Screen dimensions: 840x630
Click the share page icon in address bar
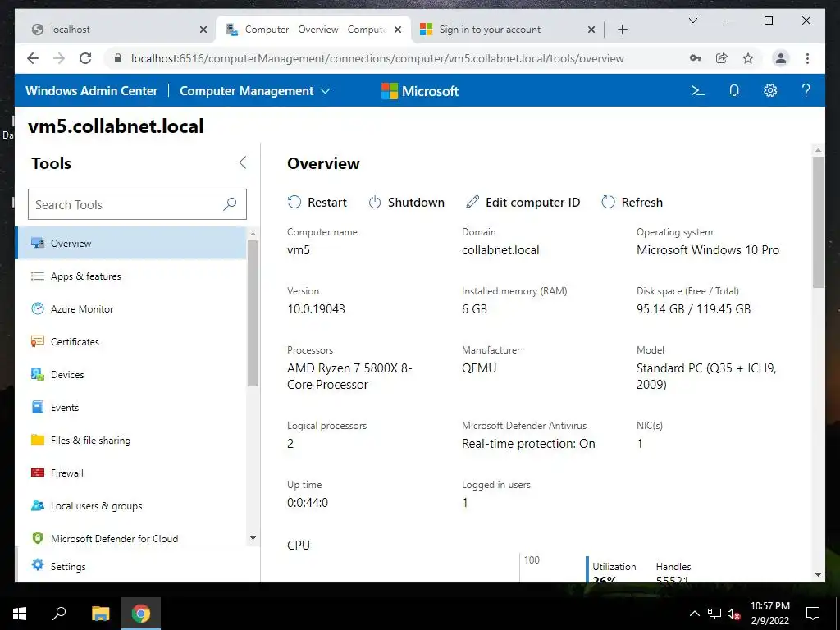[x=722, y=58]
